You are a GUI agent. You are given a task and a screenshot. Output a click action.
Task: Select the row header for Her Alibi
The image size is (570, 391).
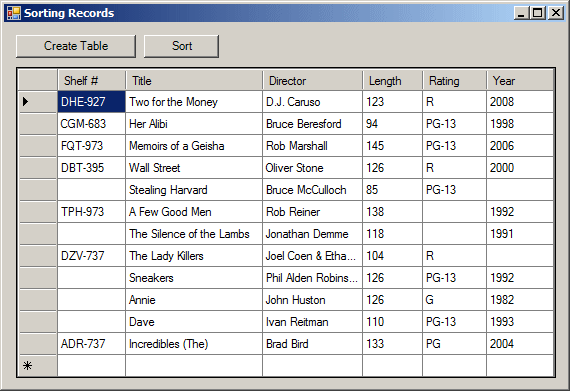(x=38, y=124)
